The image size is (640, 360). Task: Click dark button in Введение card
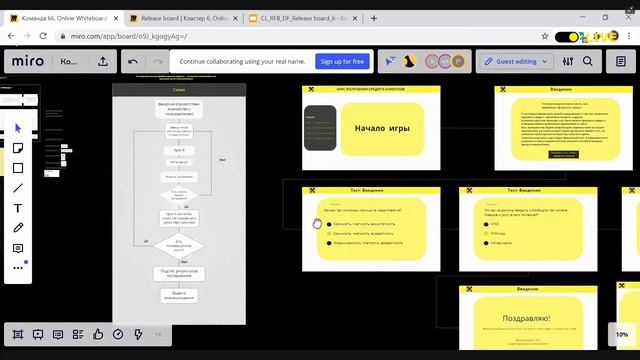pyautogui.click(x=564, y=154)
